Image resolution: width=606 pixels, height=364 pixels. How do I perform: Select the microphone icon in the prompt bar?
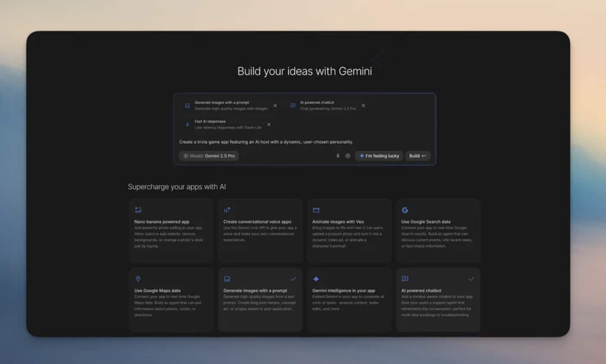(338, 156)
